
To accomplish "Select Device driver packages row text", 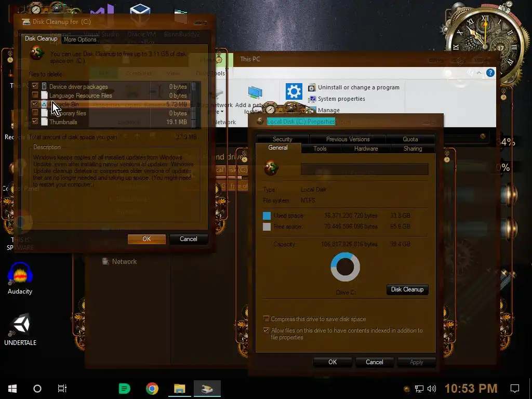I will tap(78, 87).
